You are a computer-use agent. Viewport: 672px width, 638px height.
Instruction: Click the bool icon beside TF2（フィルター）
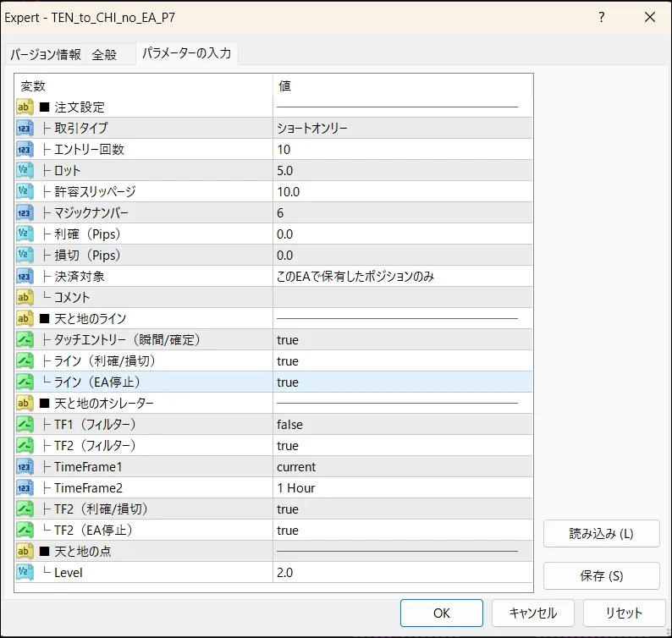point(25,446)
